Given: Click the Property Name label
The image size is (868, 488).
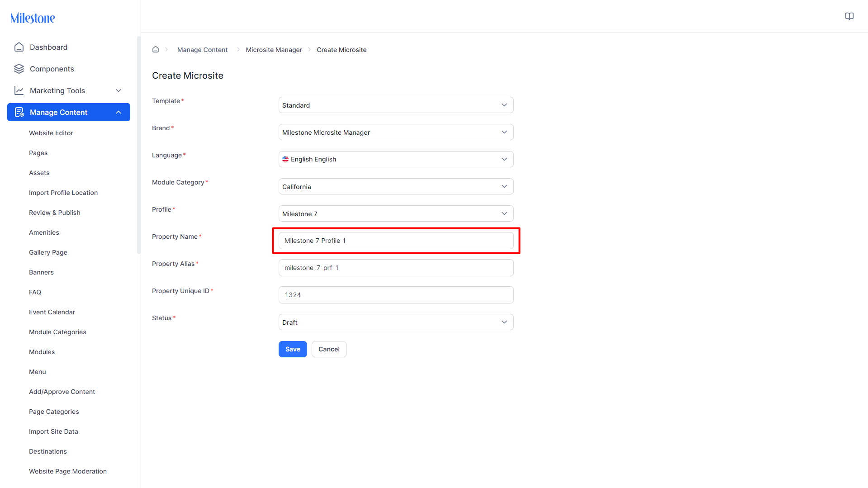Looking at the screenshot, I should tap(175, 237).
